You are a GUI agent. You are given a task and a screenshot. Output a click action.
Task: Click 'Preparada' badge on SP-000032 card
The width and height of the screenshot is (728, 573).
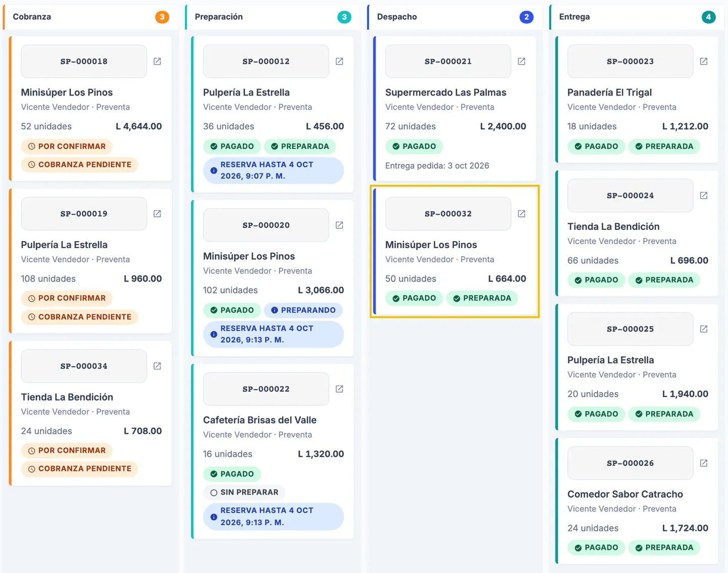[x=482, y=298]
